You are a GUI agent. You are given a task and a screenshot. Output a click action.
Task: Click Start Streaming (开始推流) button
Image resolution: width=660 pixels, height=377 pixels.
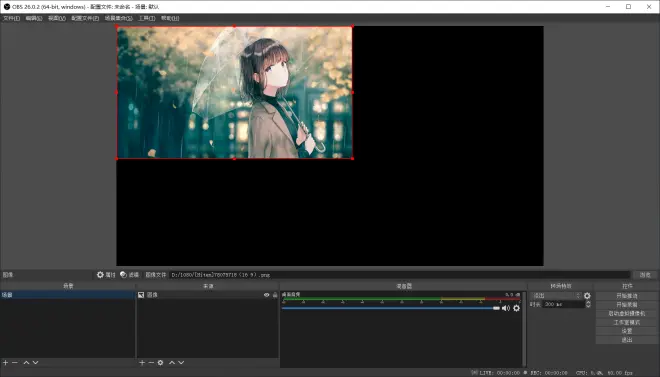coord(626,296)
